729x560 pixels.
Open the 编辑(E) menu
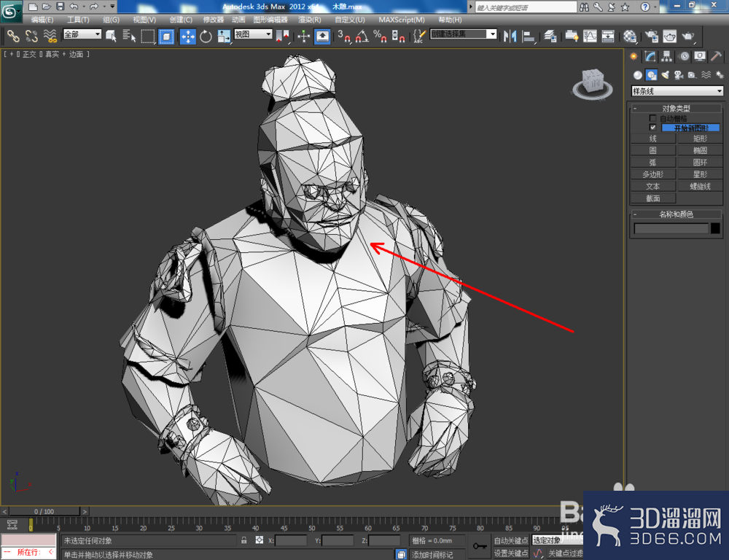coord(42,20)
